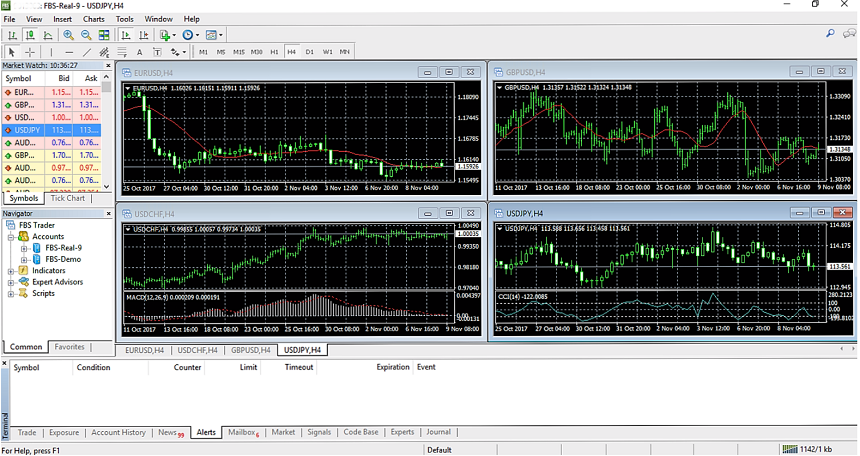Open the arrows tool dropdown arrow
The width and height of the screenshot is (860, 456).
[x=184, y=53]
